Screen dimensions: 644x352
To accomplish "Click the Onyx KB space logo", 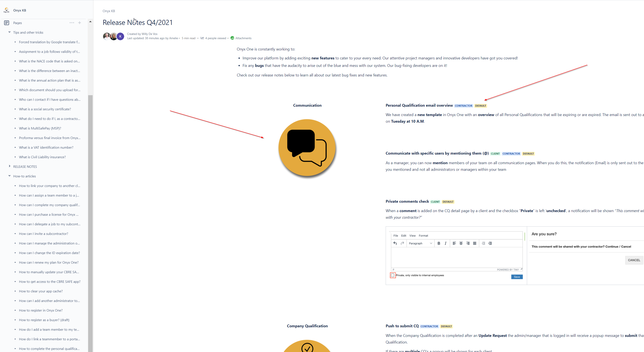I will pyautogui.click(x=7, y=10).
